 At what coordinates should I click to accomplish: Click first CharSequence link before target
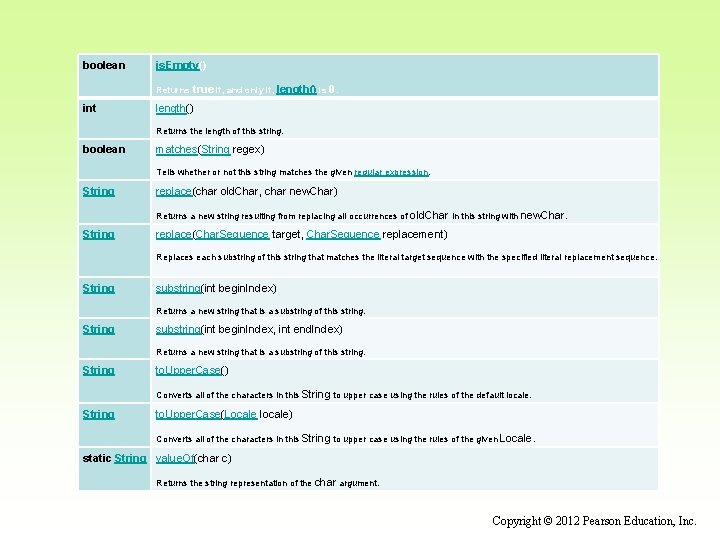click(x=232, y=235)
